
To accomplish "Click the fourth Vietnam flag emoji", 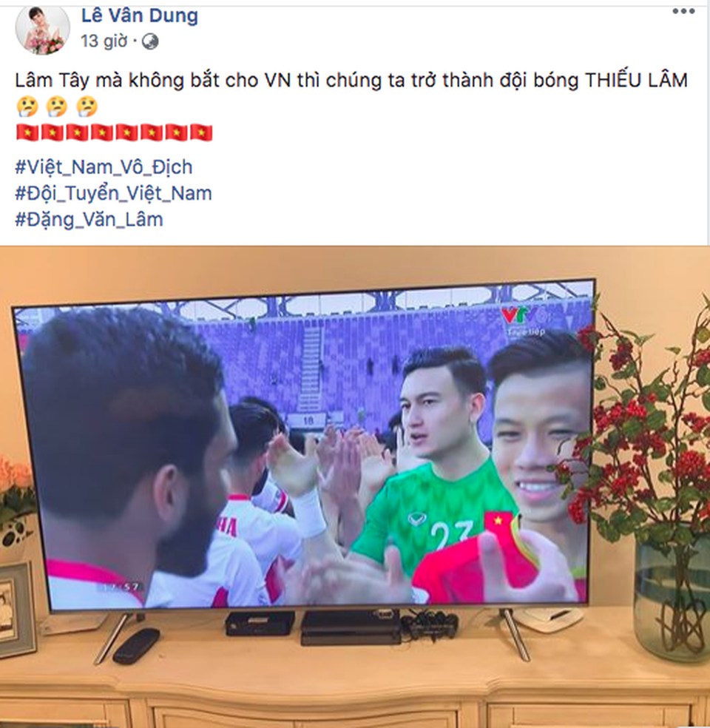I will coord(102,132).
